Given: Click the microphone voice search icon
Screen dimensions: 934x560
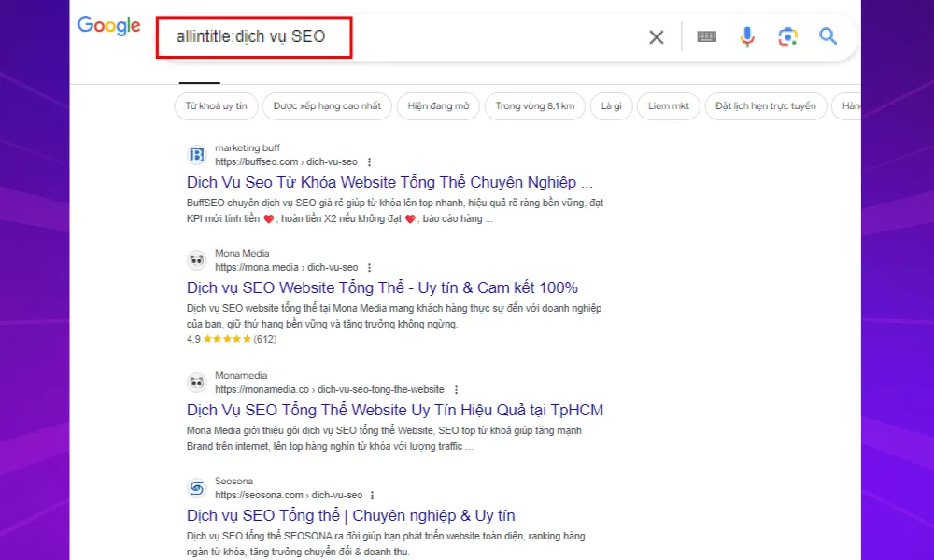Looking at the screenshot, I should coord(747,36).
